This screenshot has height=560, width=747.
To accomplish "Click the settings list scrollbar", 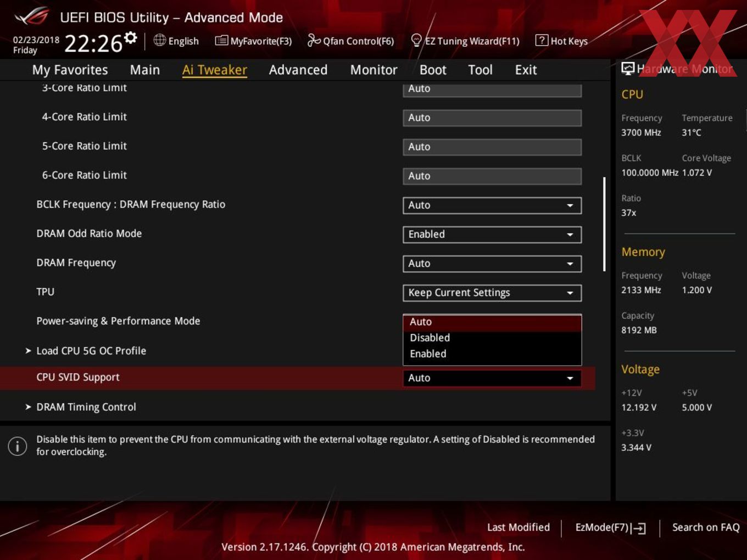I will pos(604,224).
